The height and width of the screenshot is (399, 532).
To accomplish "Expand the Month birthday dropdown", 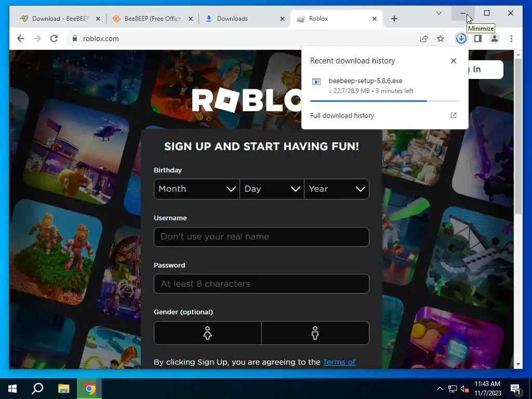I will pos(197,189).
